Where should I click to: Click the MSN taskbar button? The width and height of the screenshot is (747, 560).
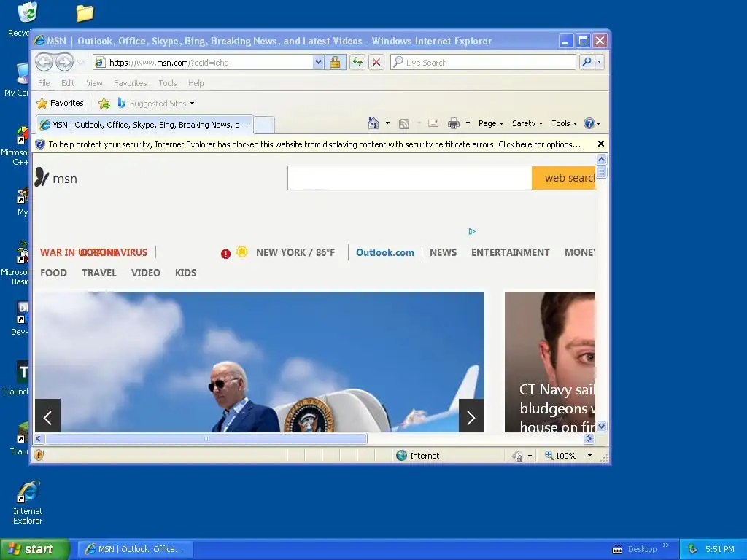136,549
